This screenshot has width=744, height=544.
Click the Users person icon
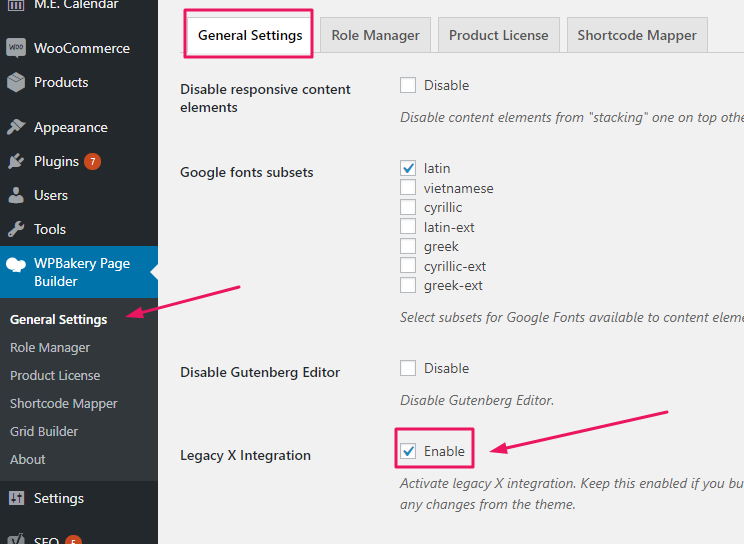tap(16, 195)
